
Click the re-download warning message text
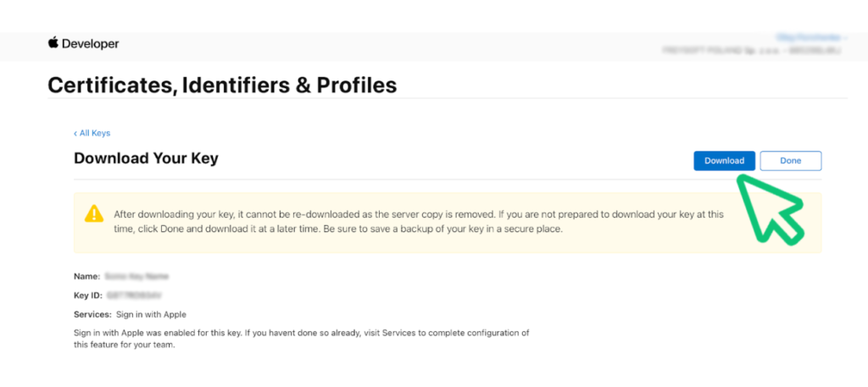418,222
